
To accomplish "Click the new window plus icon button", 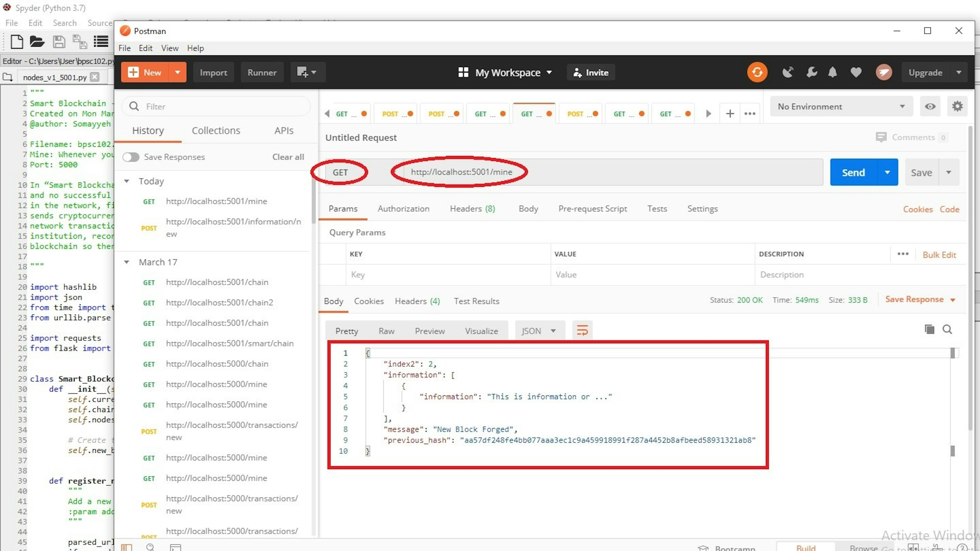I will coord(308,72).
